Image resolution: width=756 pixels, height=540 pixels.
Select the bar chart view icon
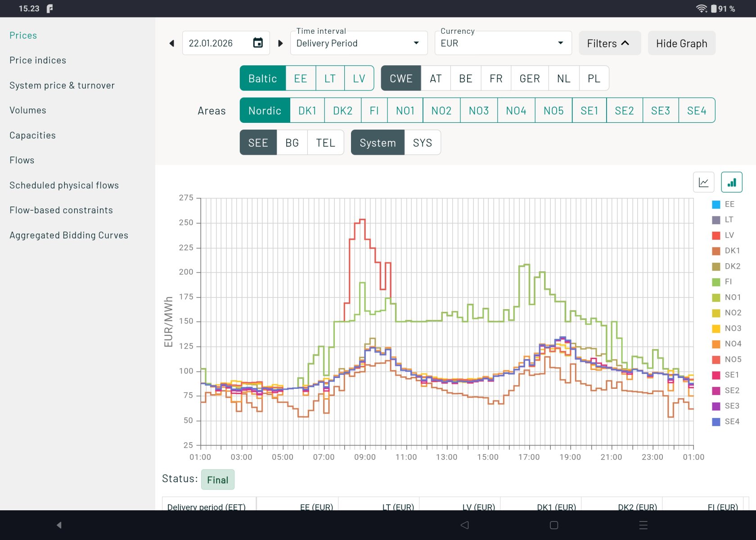(x=731, y=182)
